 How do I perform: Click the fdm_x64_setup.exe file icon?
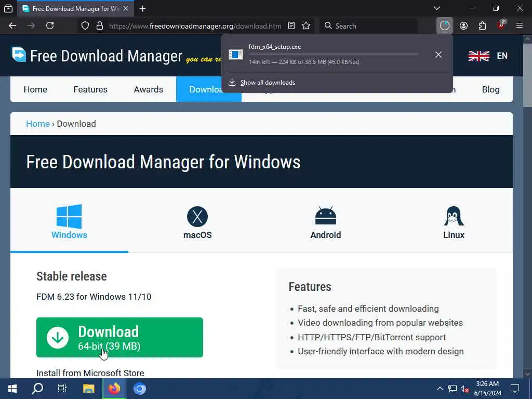coord(236,54)
